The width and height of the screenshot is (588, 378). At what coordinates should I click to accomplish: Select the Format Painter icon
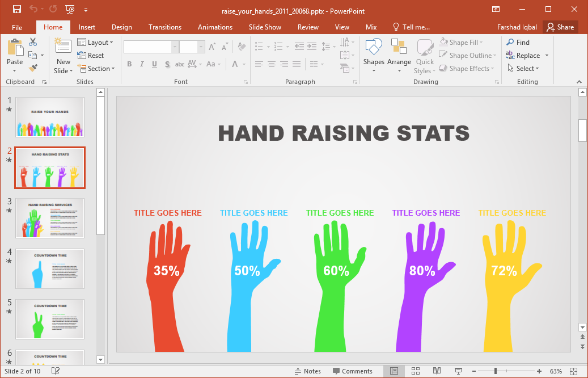(34, 68)
